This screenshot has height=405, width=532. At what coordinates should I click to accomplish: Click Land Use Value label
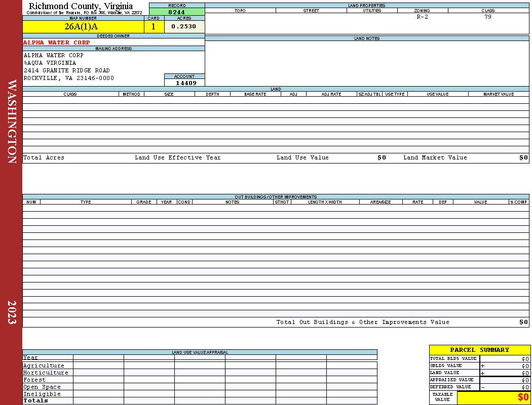pos(302,157)
